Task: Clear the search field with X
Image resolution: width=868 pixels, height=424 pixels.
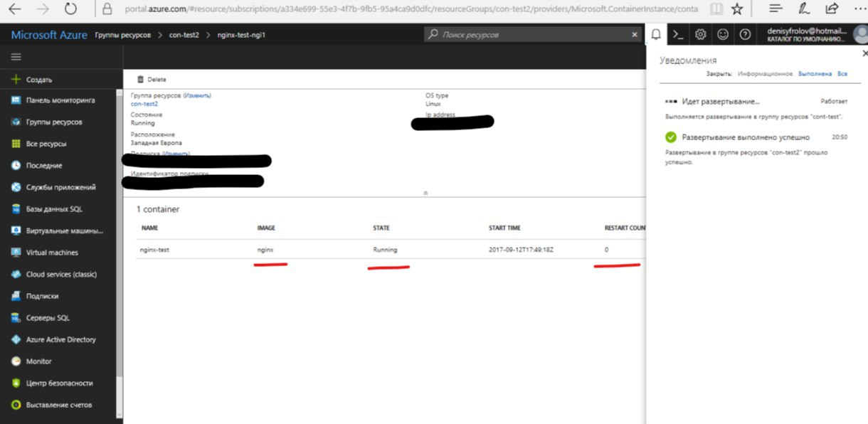Action: point(635,34)
